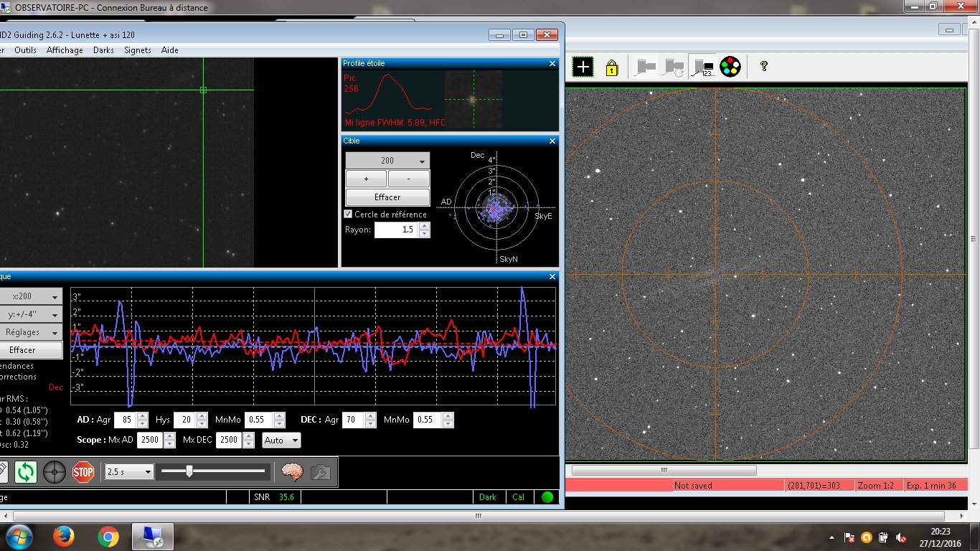Viewport: 980px width, 551px height.
Task: Open the brain advanced settings icon
Action: 292,472
